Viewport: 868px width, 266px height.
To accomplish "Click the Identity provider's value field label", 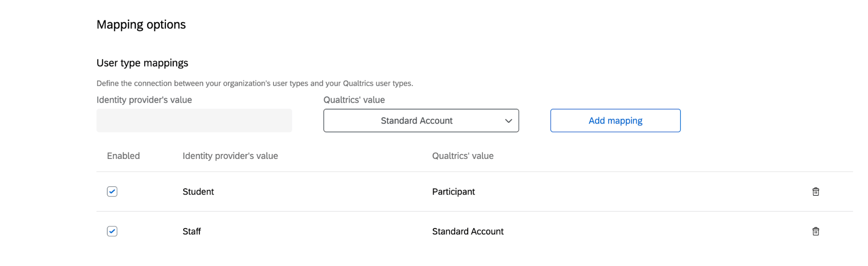I will click(x=144, y=100).
